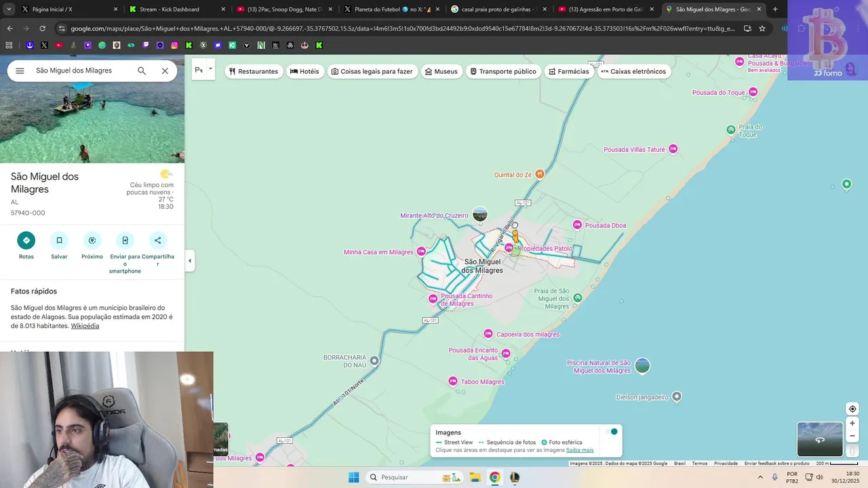Viewport: 868px width, 488px height.
Task: Click the Quintal do Zé restaurant marker
Action: [540, 174]
